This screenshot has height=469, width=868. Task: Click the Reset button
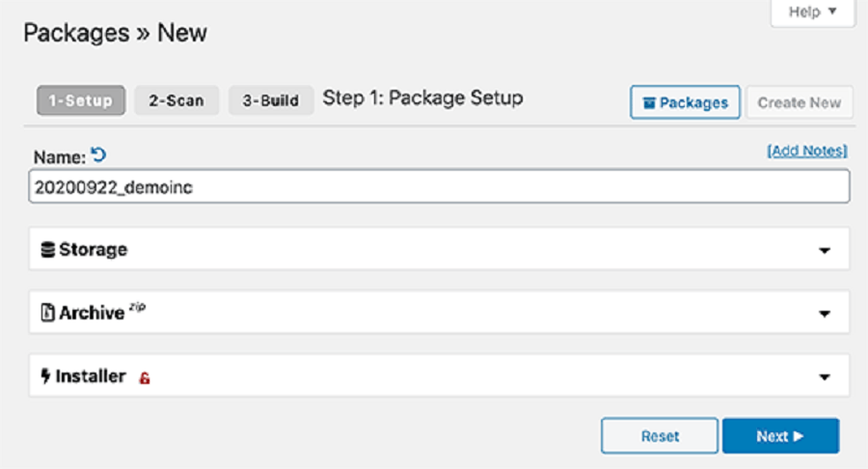click(x=660, y=436)
